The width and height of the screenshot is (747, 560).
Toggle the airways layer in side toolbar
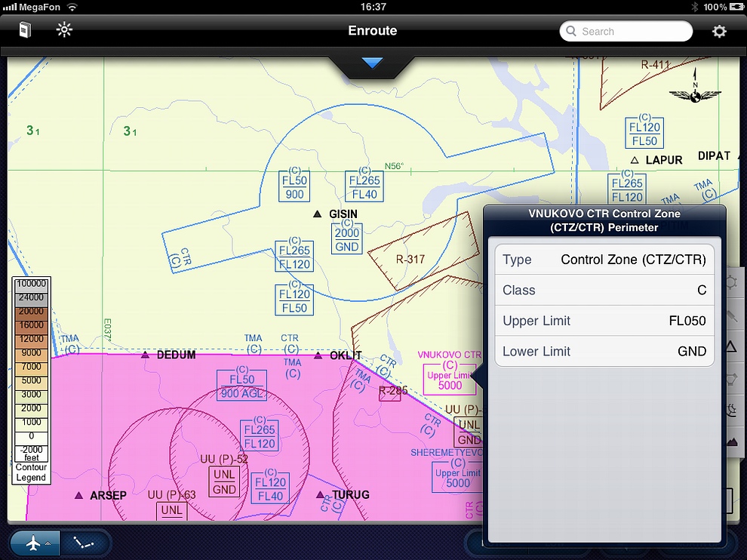(x=731, y=315)
